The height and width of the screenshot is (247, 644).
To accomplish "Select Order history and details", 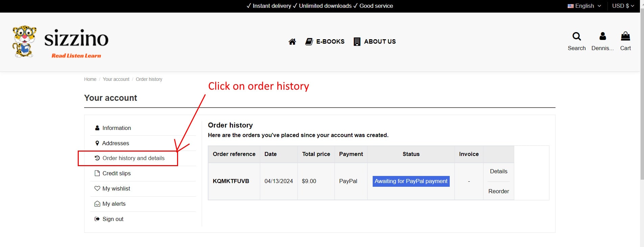I will [133, 158].
